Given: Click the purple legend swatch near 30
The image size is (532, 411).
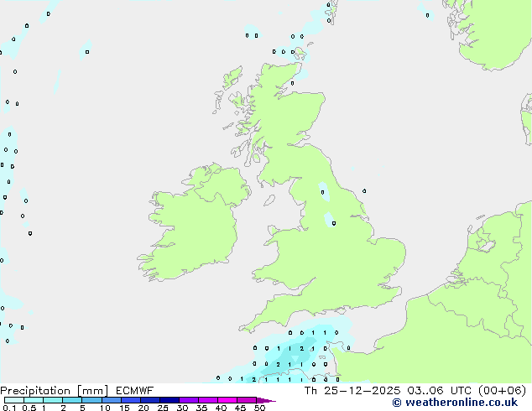Looking at the screenshot, I should [188, 400].
